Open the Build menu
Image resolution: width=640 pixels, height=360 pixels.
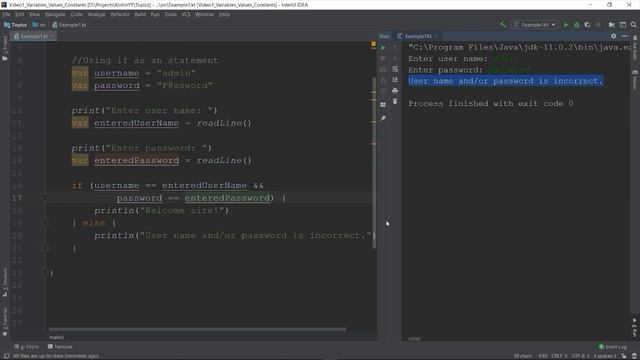point(140,14)
